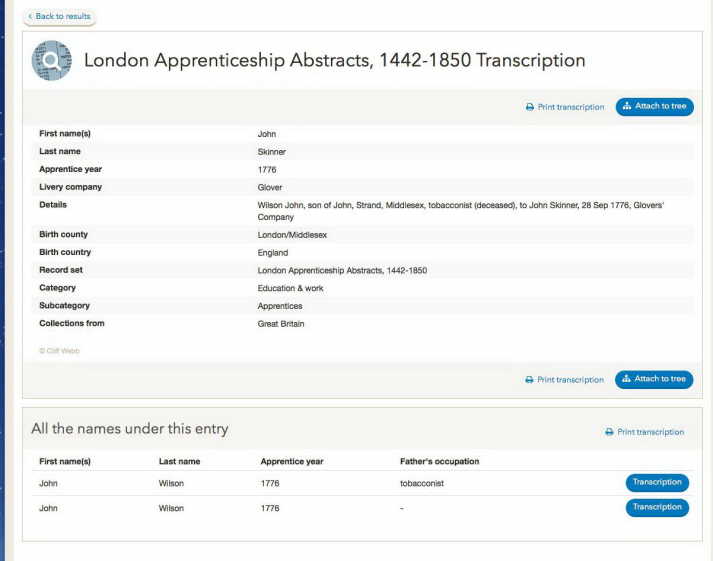Open Transcription for the second John Wilson row

tap(657, 507)
